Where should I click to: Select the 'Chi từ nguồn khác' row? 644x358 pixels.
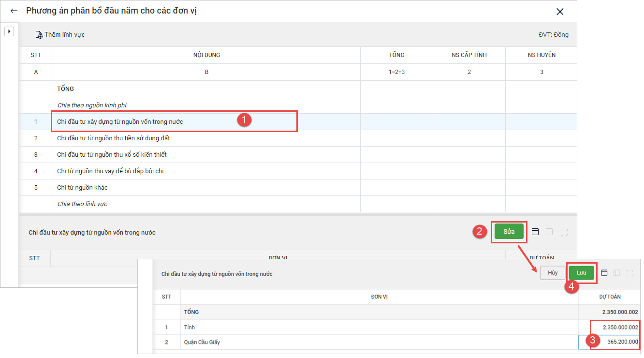click(x=298, y=188)
